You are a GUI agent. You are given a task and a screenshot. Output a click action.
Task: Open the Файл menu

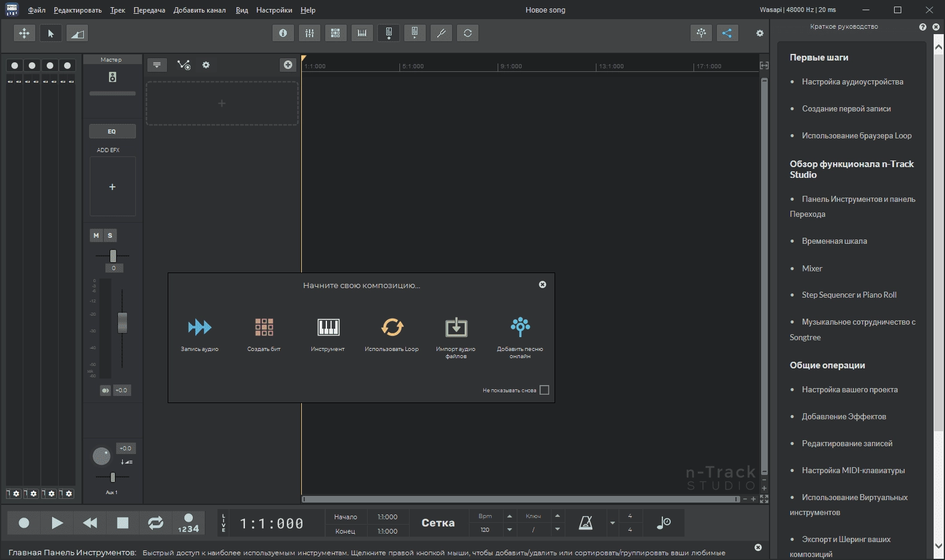tap(37, 10)
